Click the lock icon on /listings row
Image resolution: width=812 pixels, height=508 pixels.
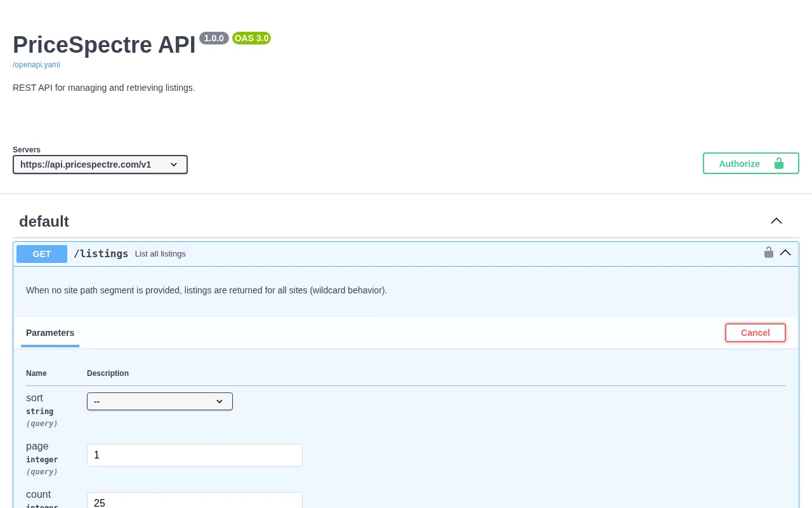click(769, 252)
